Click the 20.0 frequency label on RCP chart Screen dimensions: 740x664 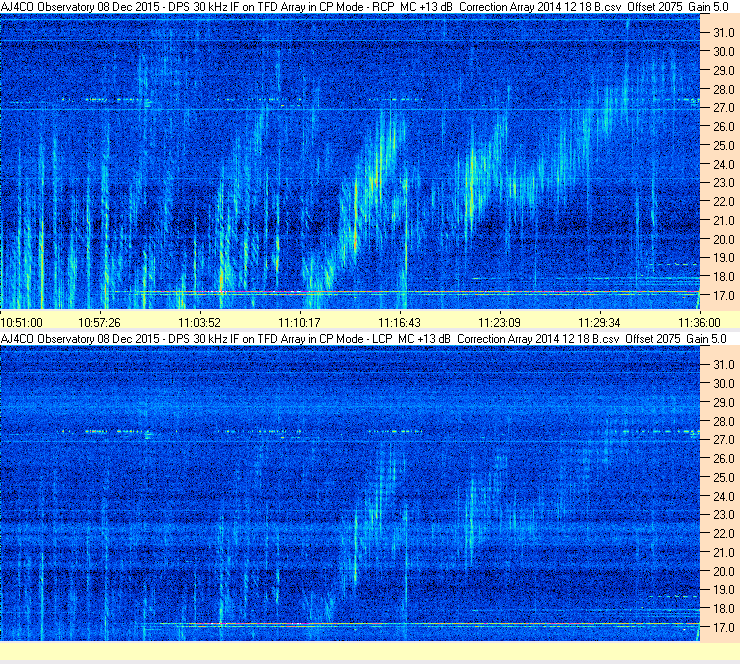tap(723, 239)
